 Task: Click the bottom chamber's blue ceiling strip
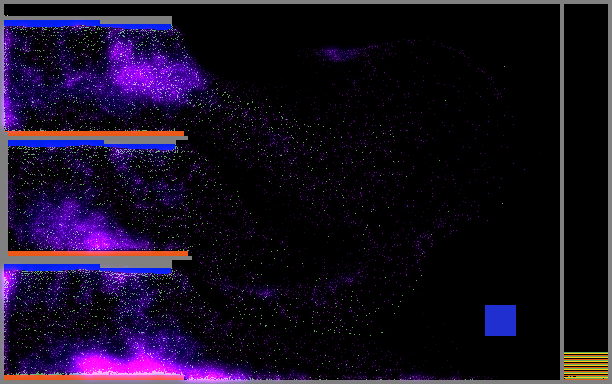coord(87,268)
